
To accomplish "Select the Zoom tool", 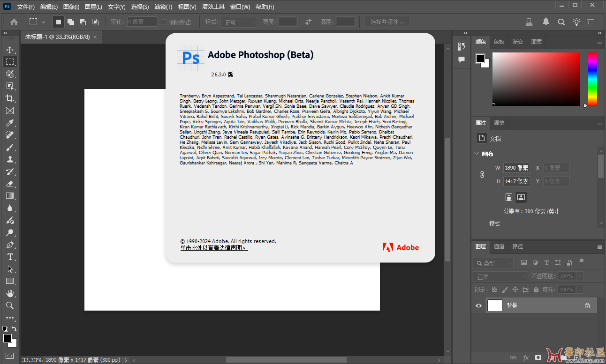I will pos(10,305).
